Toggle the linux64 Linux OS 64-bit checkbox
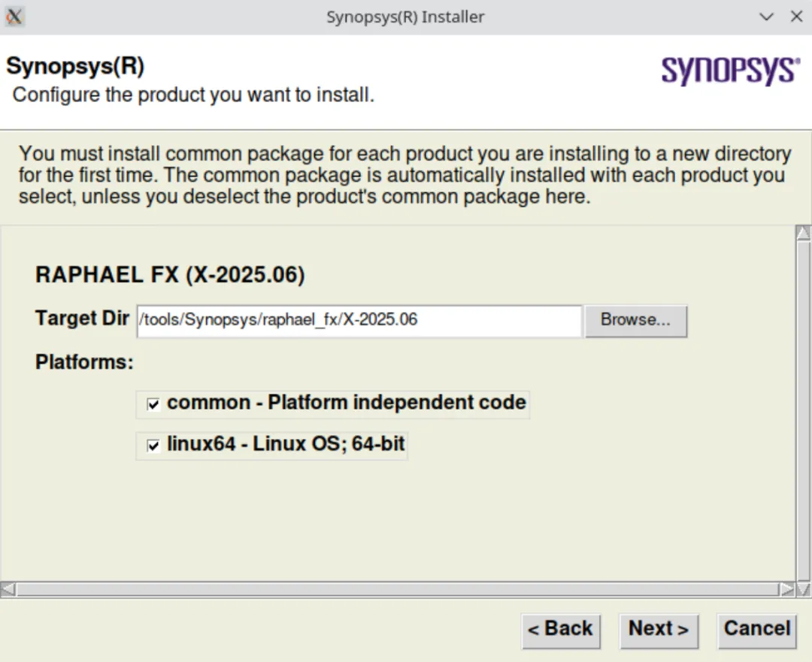812x662 pixels. (153, 446)
